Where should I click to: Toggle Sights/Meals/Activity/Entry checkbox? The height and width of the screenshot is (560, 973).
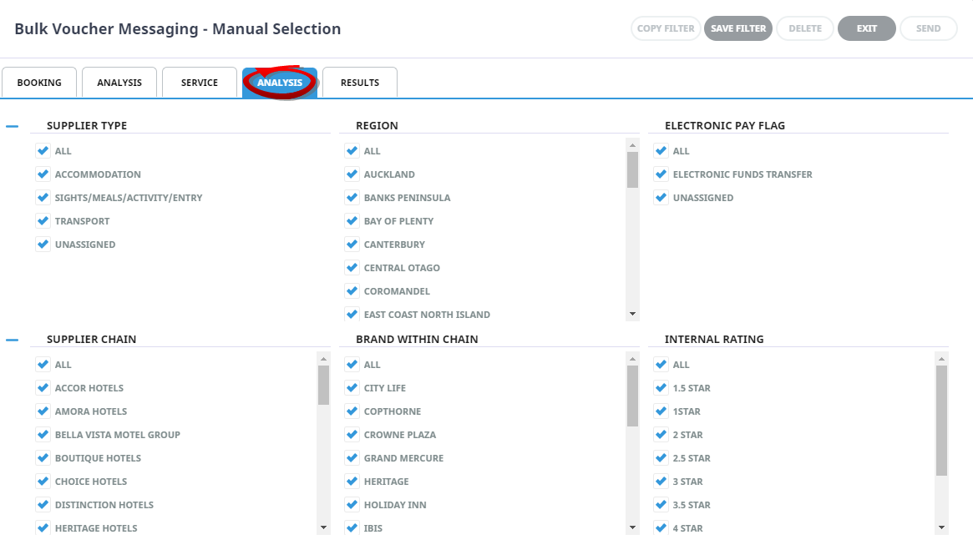click(43, 198)
